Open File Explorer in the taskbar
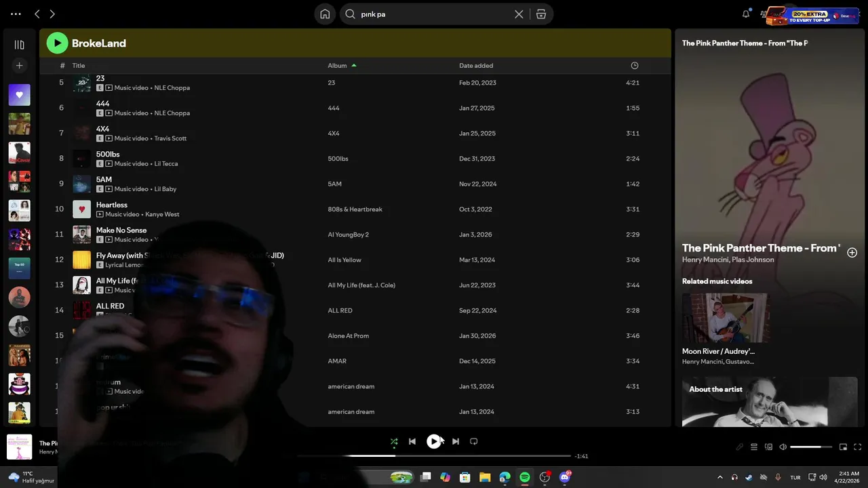Screen dimensions: 868x488 [485, 477]
